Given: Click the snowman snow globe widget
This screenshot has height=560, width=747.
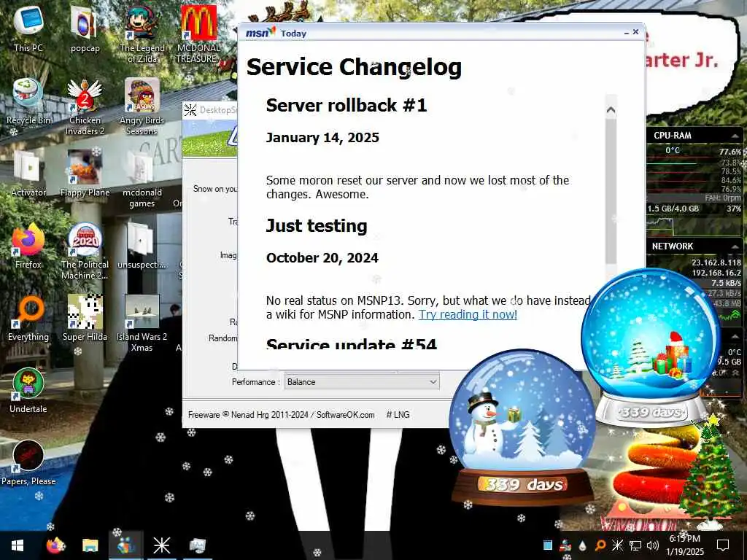Looking at the screenshot, I should 522,426.
